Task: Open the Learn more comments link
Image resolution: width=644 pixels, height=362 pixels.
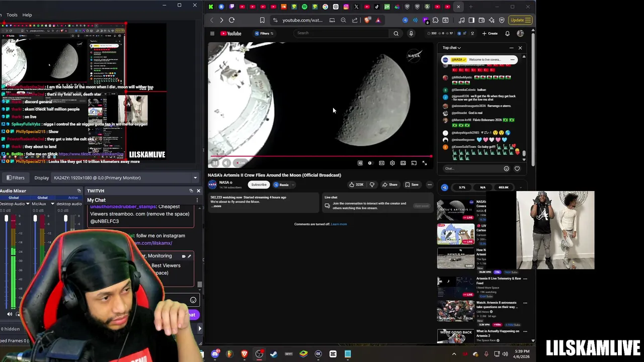Action: (x=339, y=224)
